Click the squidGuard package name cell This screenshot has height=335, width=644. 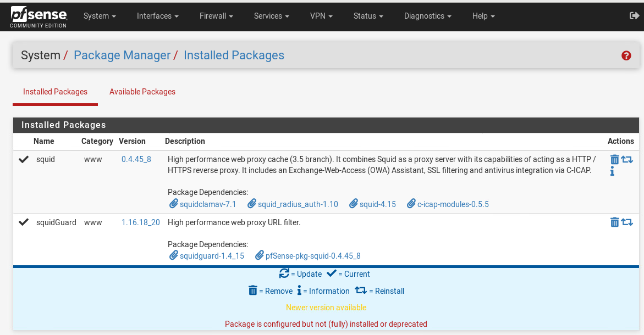(x=56, y=222)
